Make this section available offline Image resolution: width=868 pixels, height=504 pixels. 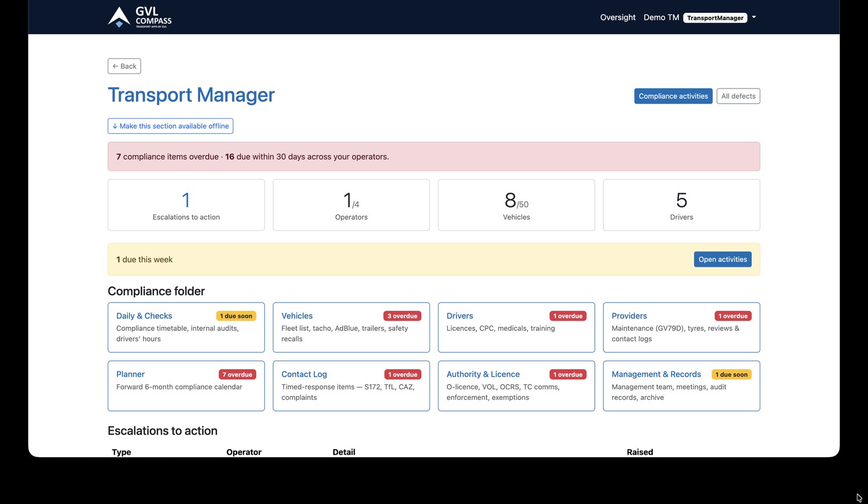tap(171, 126)
